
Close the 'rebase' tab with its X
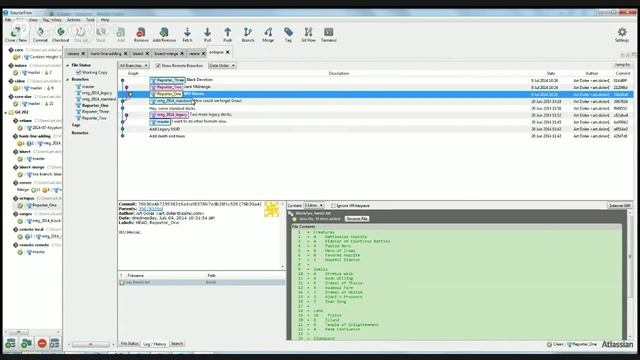[83, 53]
